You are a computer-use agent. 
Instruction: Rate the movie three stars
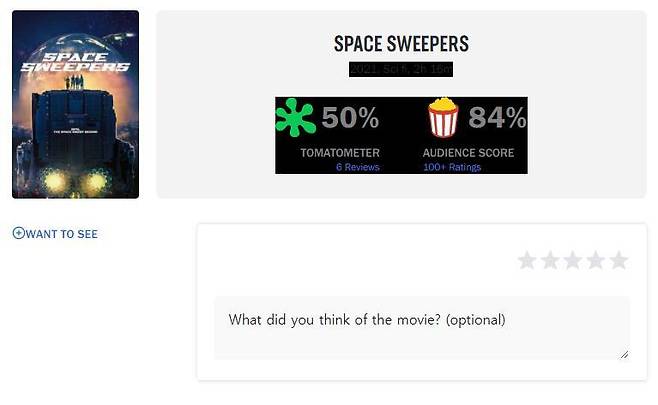(573, 260)
